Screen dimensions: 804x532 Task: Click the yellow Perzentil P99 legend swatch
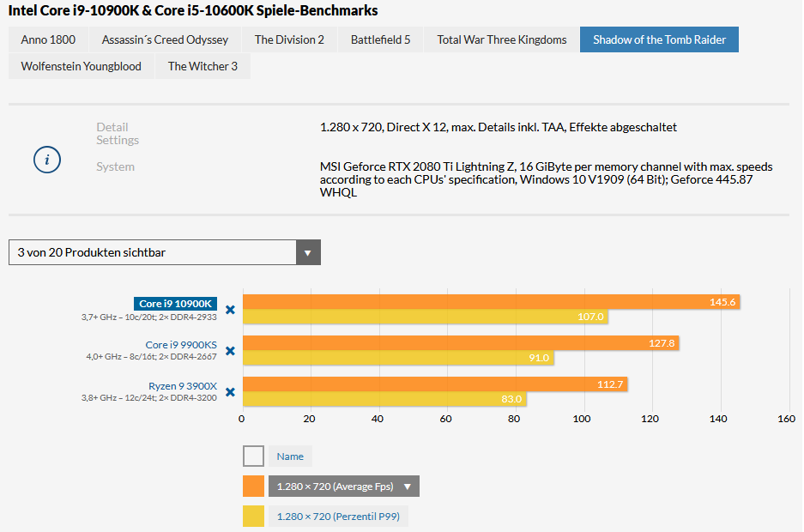pyautogui.click(x=253, y=516)
